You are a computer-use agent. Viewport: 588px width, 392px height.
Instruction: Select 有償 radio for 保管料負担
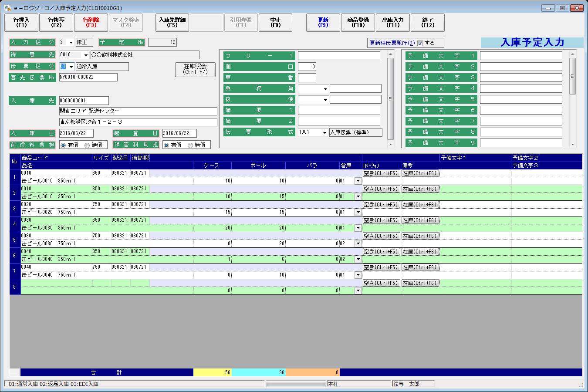coord(166,145)
